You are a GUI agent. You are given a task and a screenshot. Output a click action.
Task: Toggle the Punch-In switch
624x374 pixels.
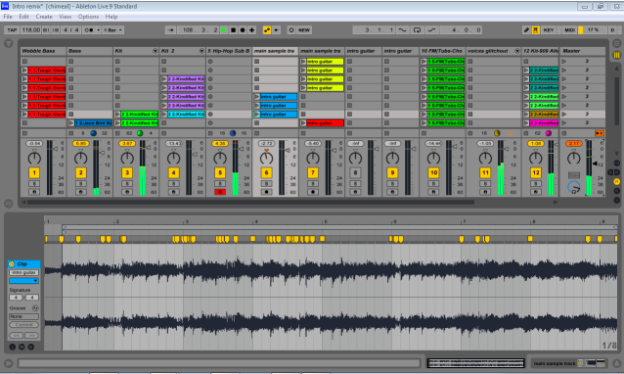pos(402,30)
